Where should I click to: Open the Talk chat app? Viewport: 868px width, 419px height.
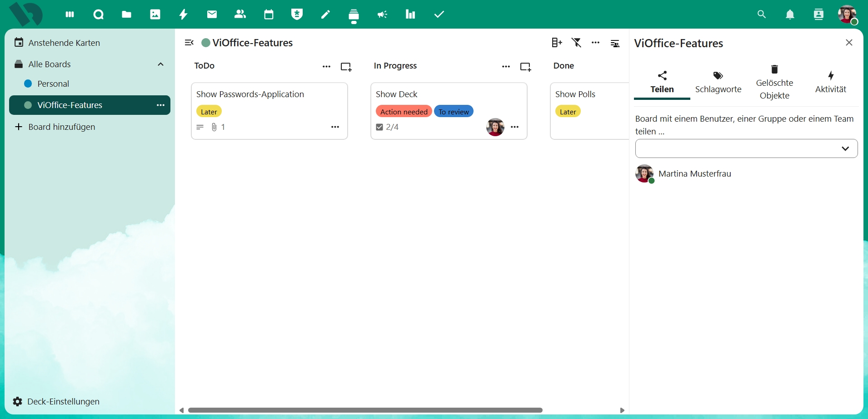tap(98, 15)
